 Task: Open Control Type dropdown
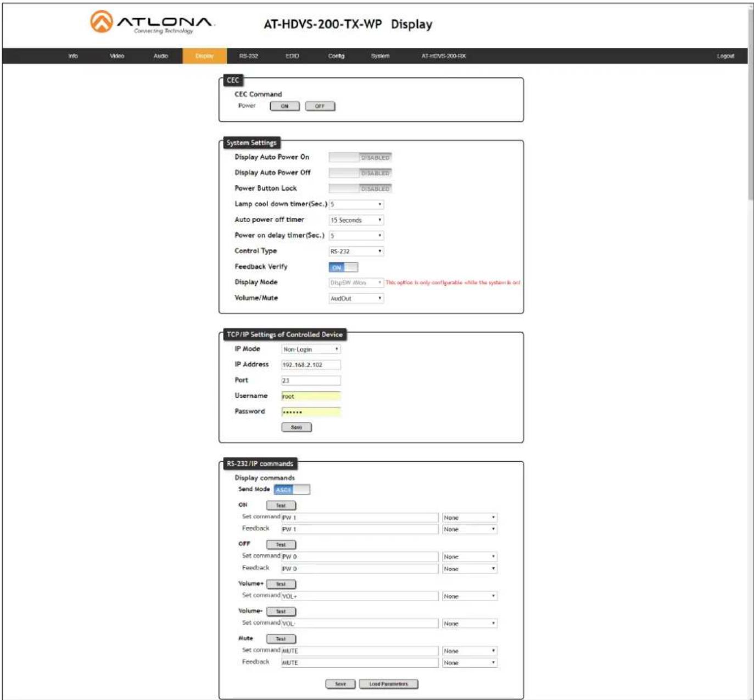356,251
